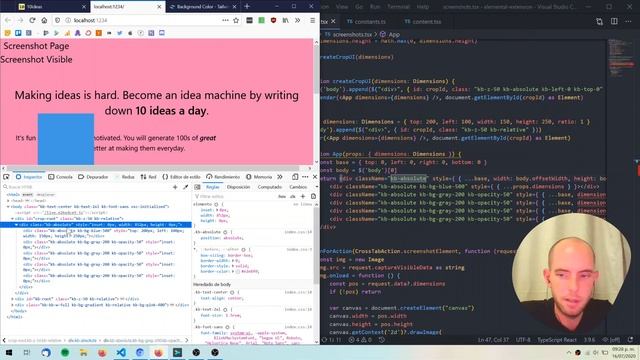Open the Twitter bookmark in bookmarks toolbar
The image size is (640, 360).
[120, 33]
